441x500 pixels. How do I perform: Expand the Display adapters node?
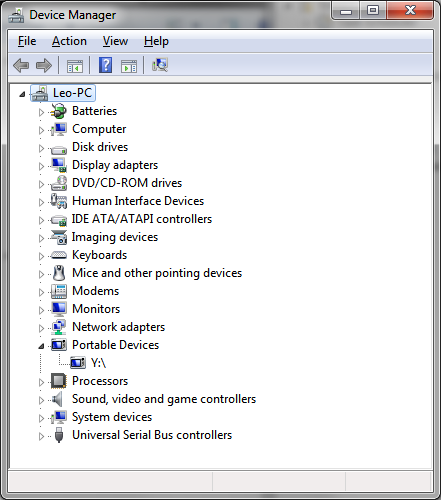[x=41, y=166]
